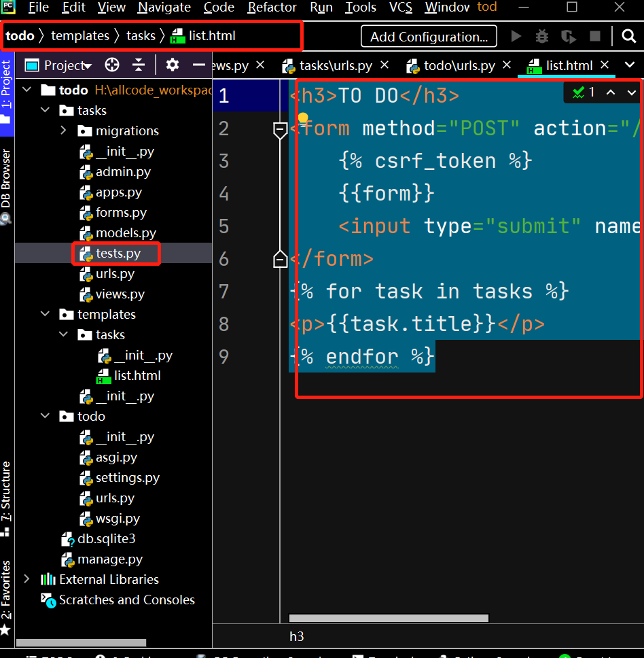The image size is (644, 658).
Task: Collapse the tasks folder under templates
Action: click(x=63, y=334)
